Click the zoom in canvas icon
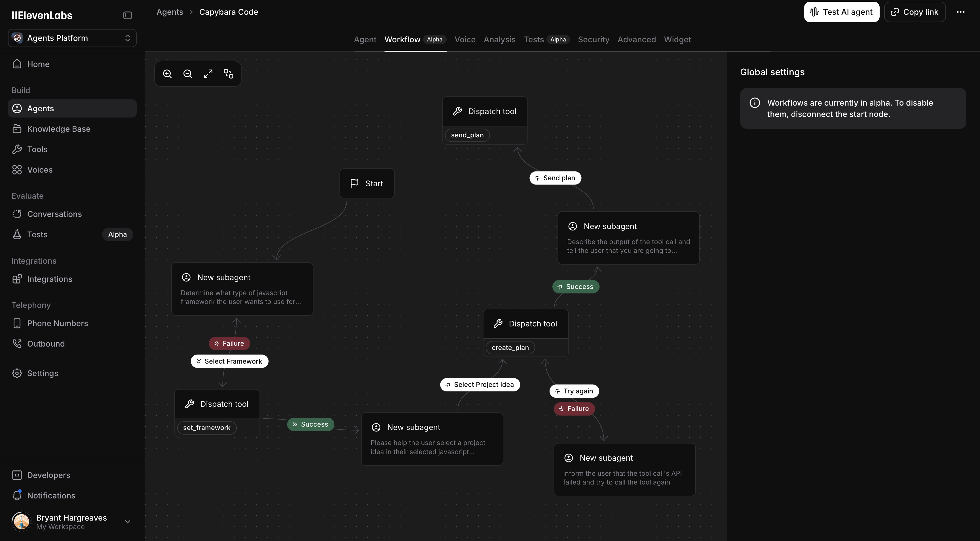 click(167, 74)
